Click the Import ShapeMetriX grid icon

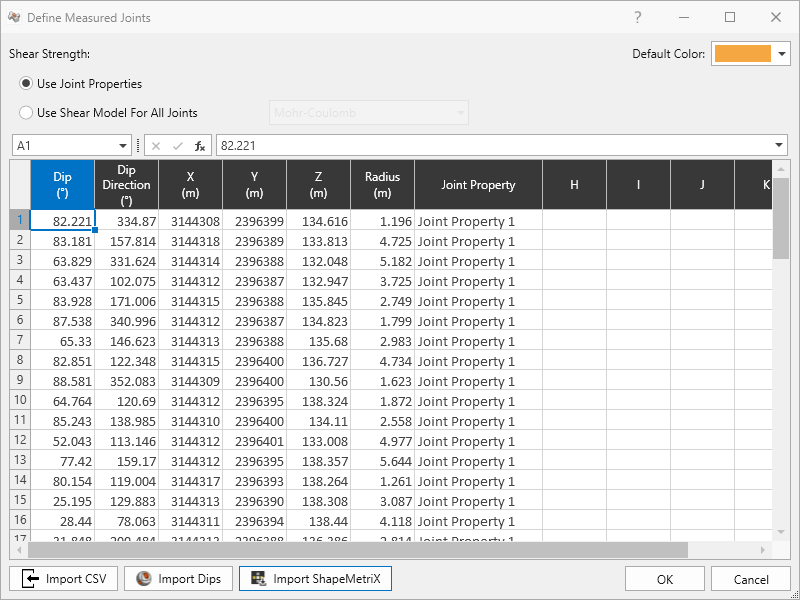click(259, 579)
